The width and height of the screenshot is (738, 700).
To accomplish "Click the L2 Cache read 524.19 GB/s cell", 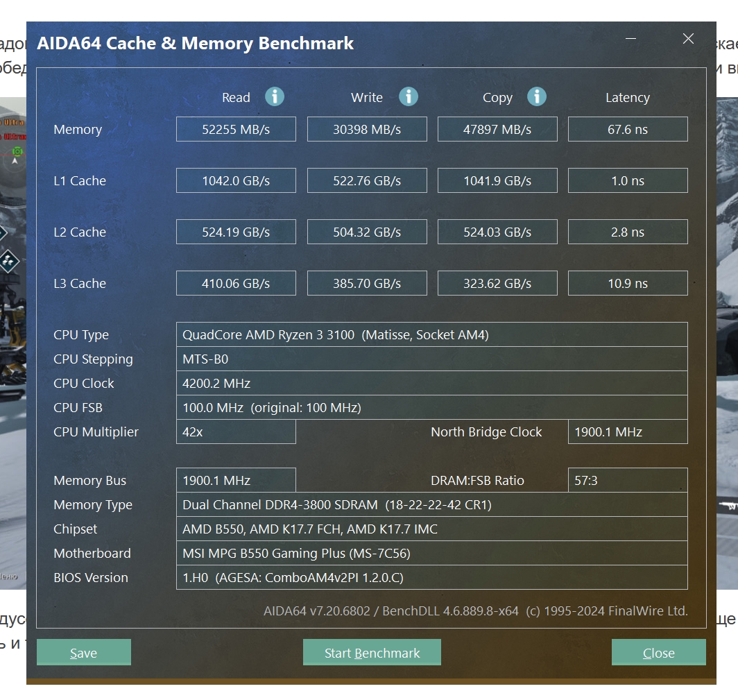I will click(236, 232).
